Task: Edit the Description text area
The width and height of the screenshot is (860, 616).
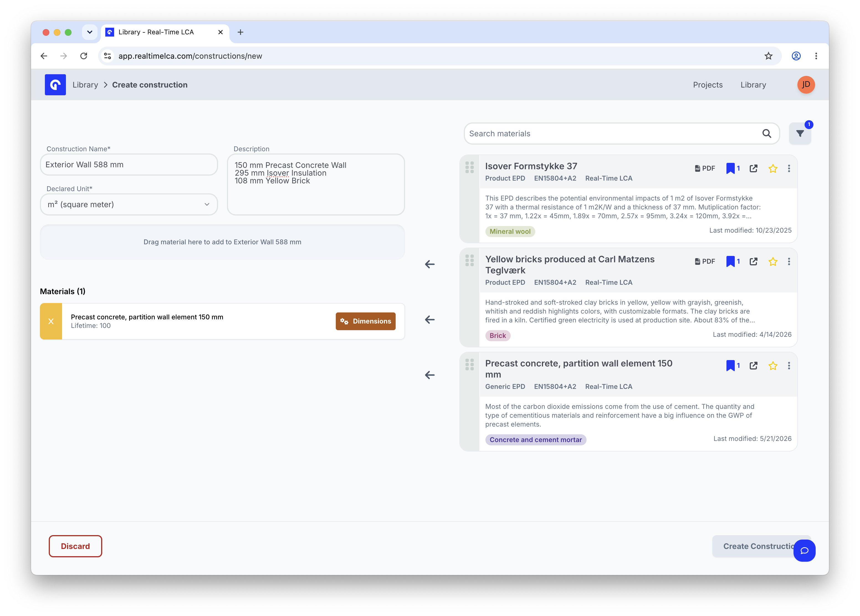Action: (316, 184)
